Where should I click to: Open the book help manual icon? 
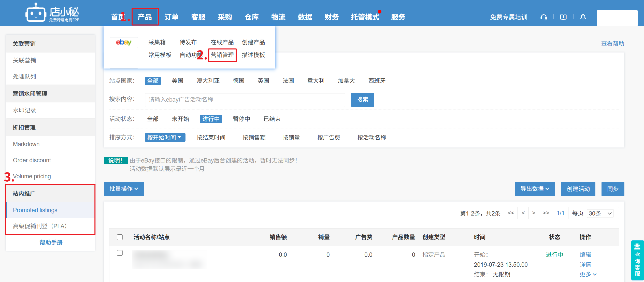click(563, 17)
